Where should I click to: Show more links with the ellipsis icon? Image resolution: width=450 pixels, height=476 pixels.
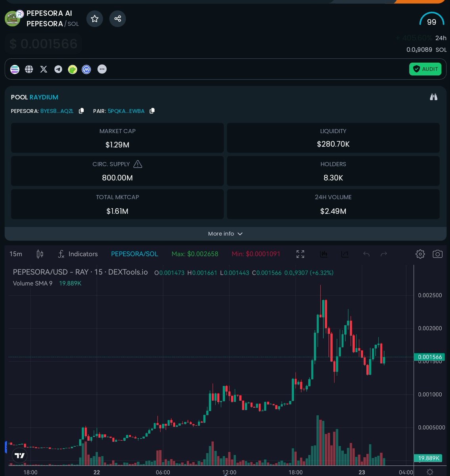102,69
